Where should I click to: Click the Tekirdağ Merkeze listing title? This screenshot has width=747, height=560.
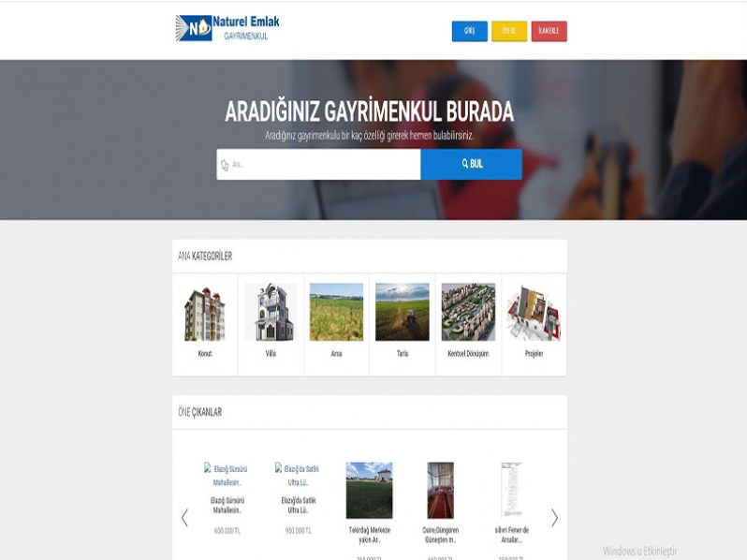[369, 535]
